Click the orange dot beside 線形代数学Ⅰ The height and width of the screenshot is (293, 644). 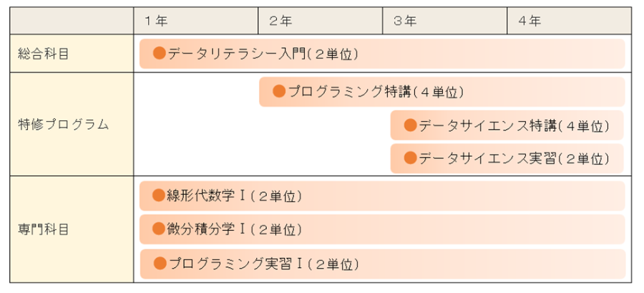pos(159,195)
